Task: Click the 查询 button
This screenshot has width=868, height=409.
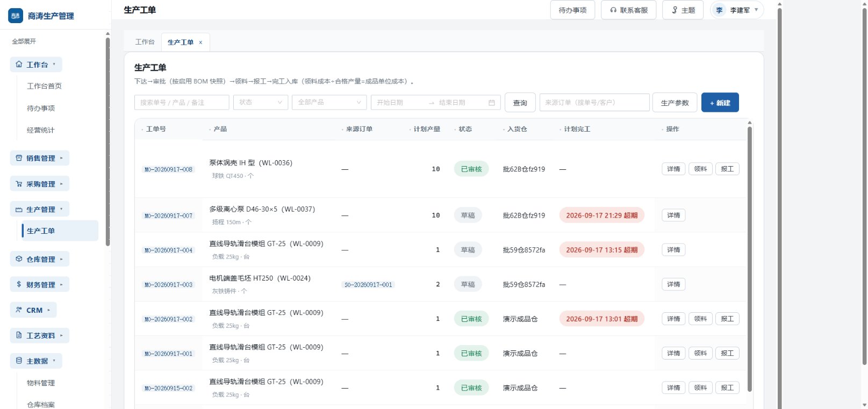Action: coord(520,103)
